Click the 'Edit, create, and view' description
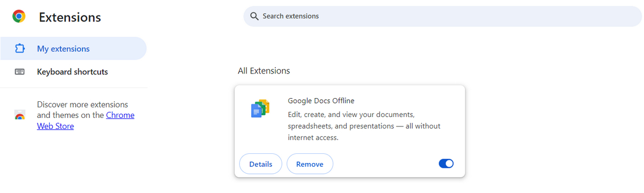Screen dimensions: 644x193 (364, 126)
